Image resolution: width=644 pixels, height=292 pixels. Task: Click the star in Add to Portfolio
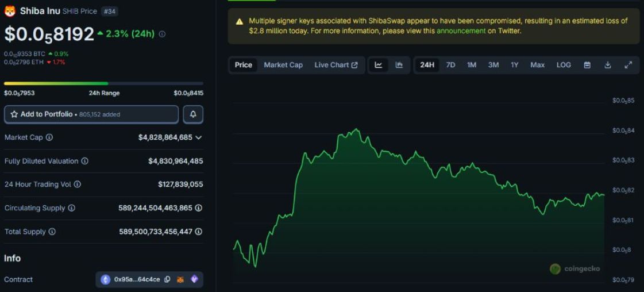coord(14,114)
